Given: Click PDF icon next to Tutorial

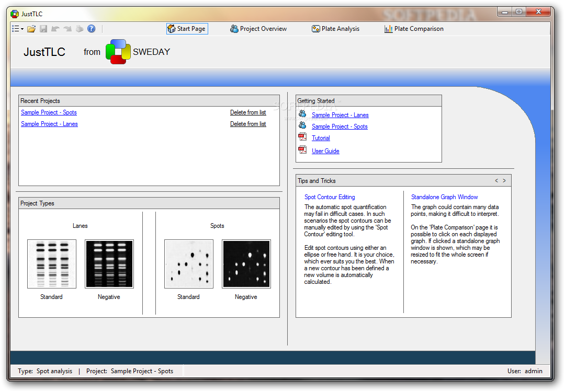Looking at the screenshot, I should [302, 137].
